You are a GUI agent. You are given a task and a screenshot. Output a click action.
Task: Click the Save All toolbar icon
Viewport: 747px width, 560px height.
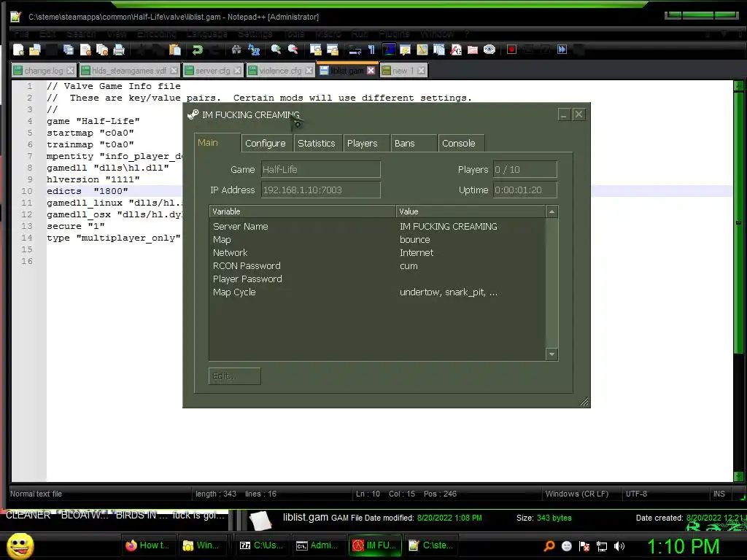coord(68,50)
